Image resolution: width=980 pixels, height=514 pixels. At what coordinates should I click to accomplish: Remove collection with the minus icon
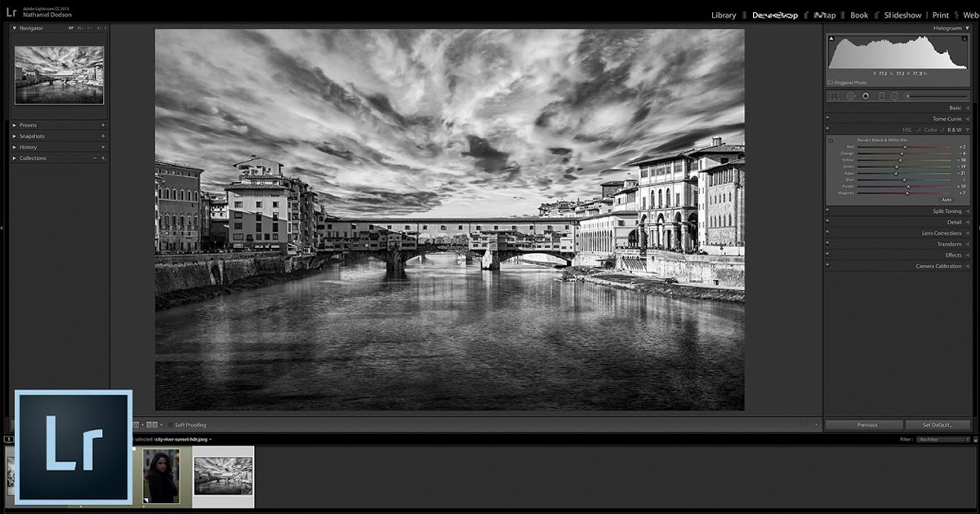(95, 158)
